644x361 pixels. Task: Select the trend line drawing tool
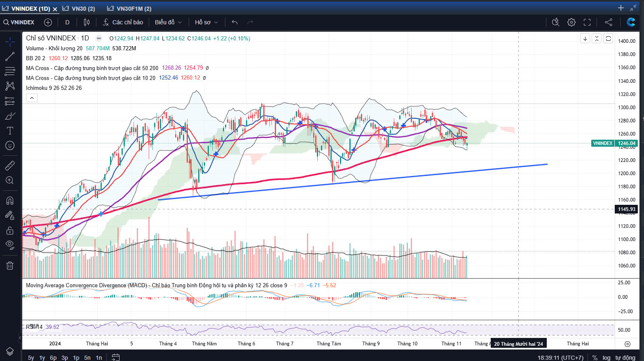point(10,56)
